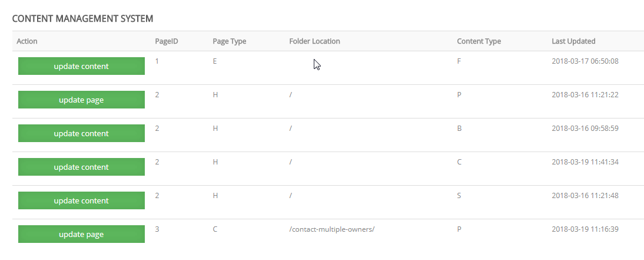The image size is (644, 260).
Task: Select the Folder Location column header
Action: (x=314, y=41)
